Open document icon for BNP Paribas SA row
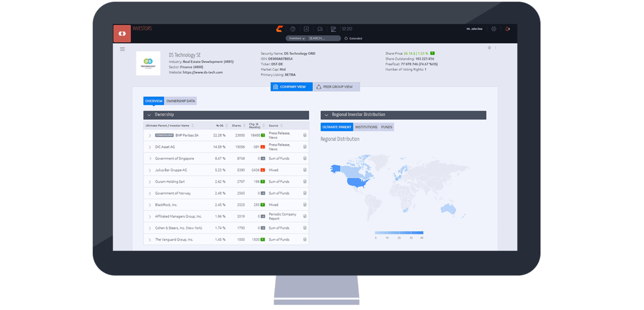Screen dimensions: 644x310 click(305, 135)
